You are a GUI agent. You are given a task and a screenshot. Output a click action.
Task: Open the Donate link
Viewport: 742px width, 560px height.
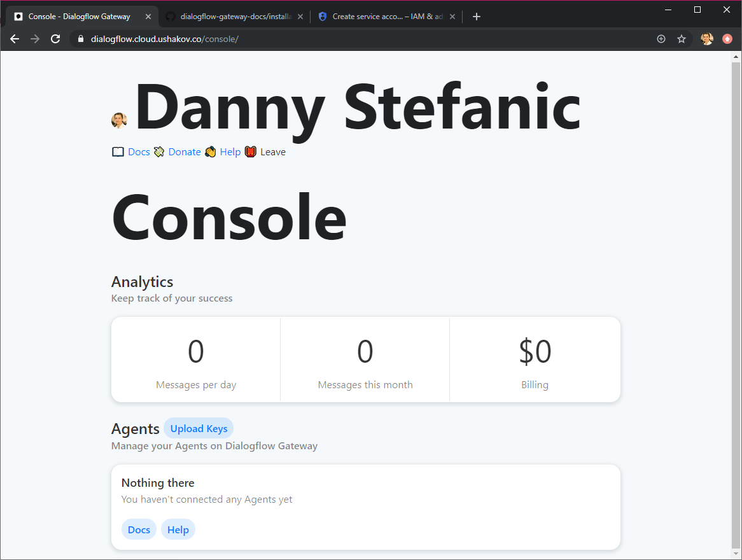tap(185, 152)
